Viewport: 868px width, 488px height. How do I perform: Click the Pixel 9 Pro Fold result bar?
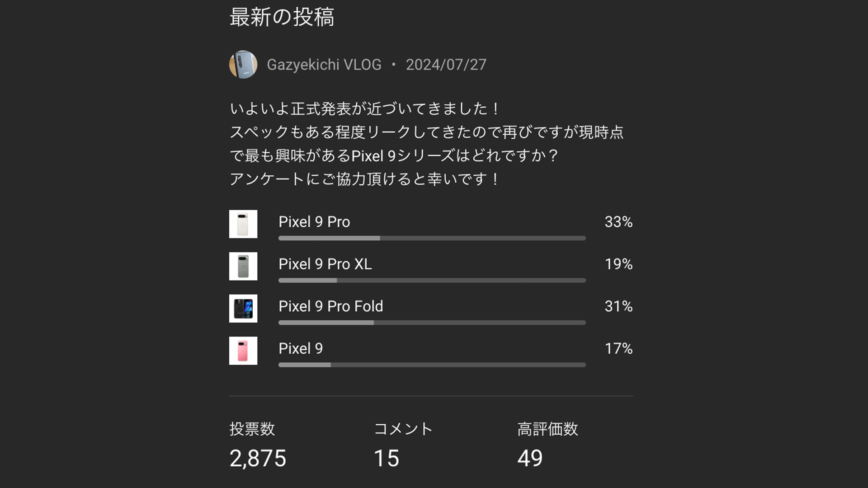432,323
